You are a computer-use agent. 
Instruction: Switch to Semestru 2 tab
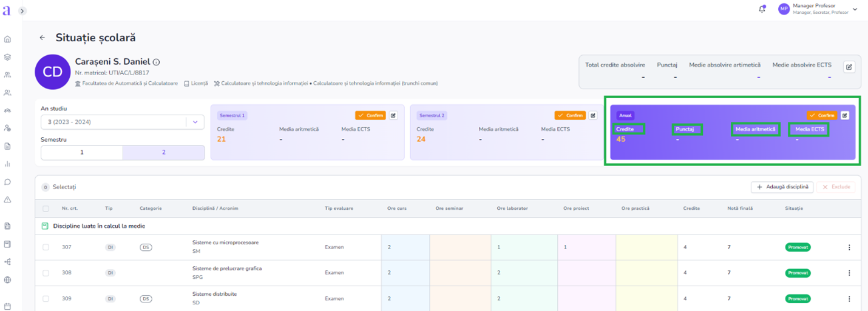[x=163, y=153]
